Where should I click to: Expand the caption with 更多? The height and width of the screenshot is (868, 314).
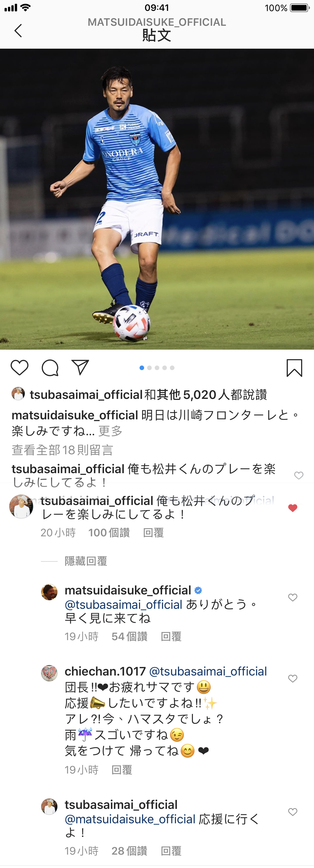coord(110,431)
